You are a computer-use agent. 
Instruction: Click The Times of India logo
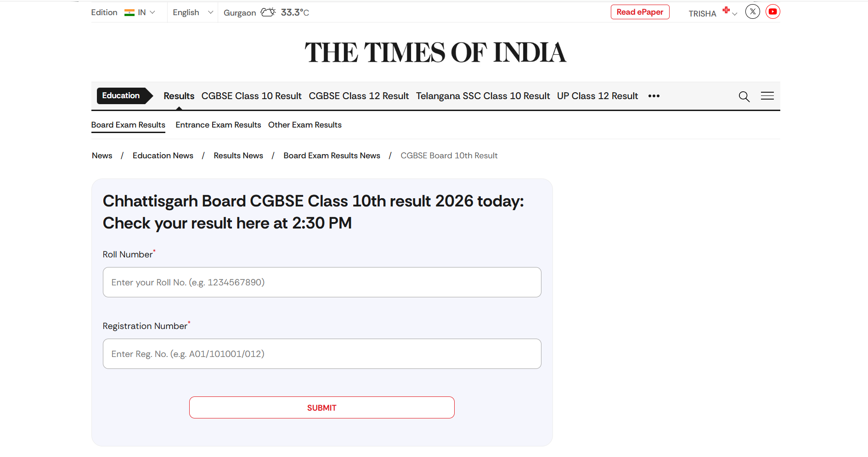435,52
